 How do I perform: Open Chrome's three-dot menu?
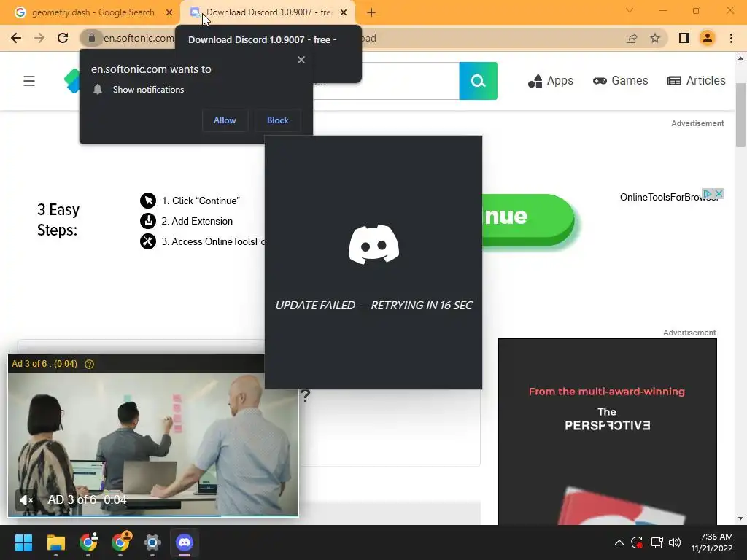tap(731, 38)
